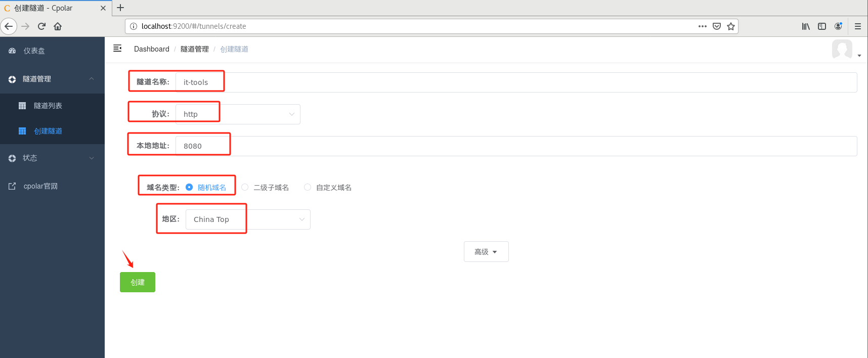The height and width of the screenshot is (358, 868).
Task: Select the 创建隧道 menu item
Action: [x=52, y=131]
